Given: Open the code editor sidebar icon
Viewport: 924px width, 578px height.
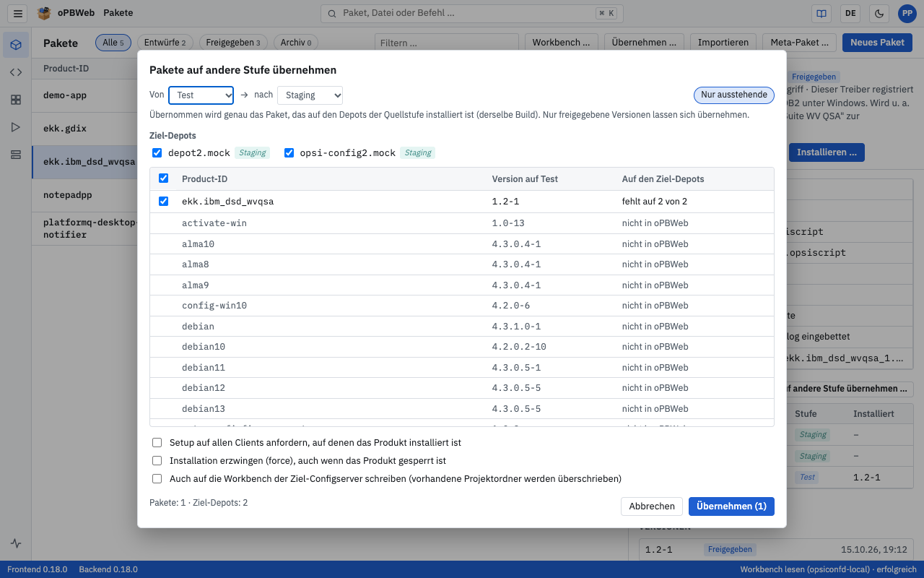Looking at the screenshot, I should point(16,72).
